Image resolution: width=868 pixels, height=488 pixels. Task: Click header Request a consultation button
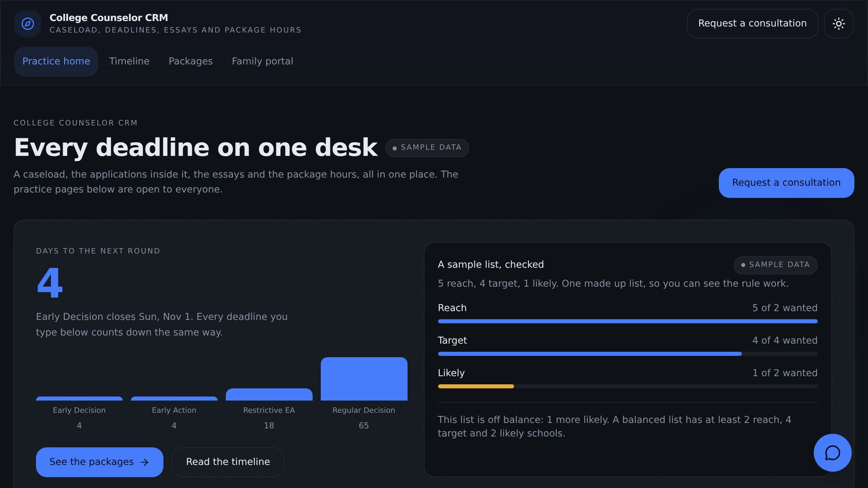(752, 24)
